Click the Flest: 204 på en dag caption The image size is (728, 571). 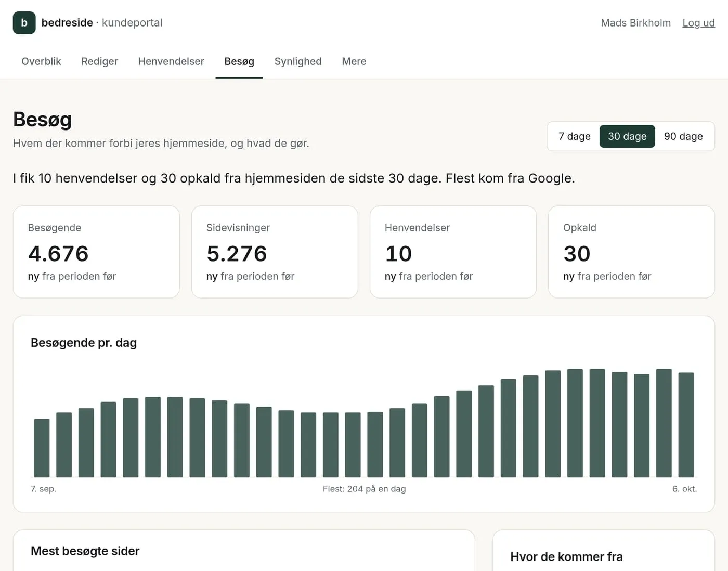[364, 489]
